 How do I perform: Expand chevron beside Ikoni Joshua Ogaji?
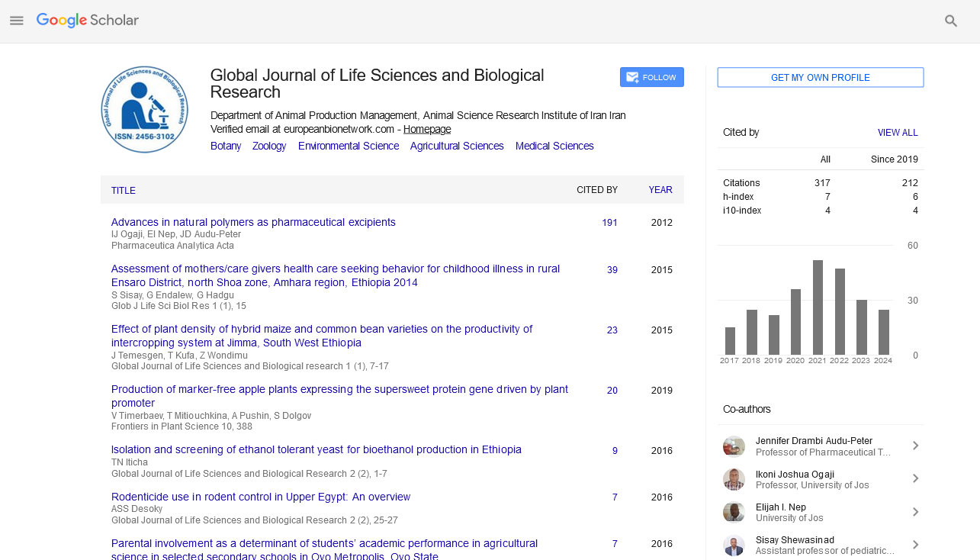pyautogui.click(x=915, y=479)
